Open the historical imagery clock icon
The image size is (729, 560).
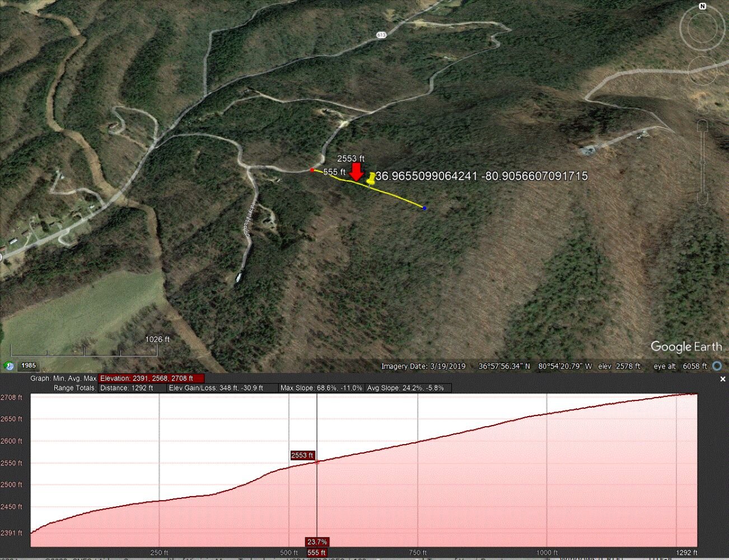pos(8,366)
